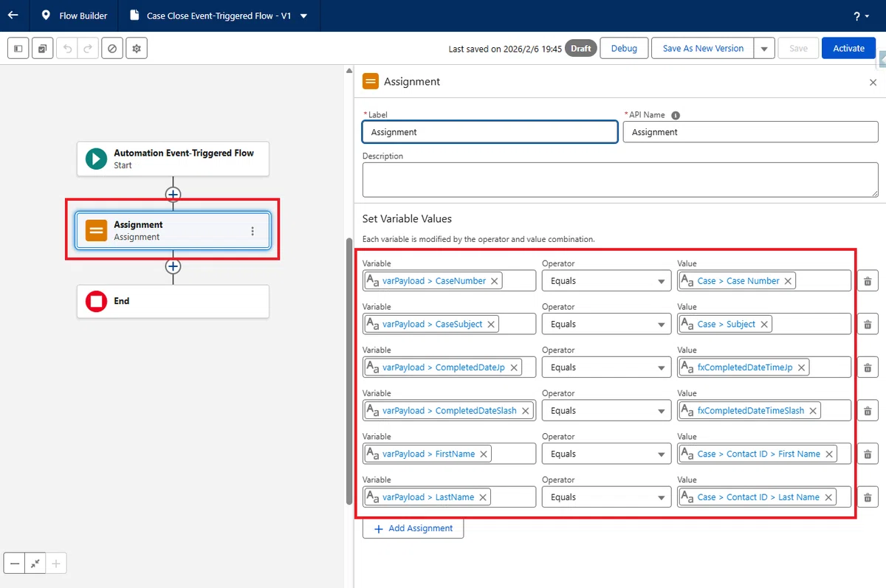Delete the CaseNumber assignment row
The width and height of the screenshot is (886, 588).
pos(868,281)
